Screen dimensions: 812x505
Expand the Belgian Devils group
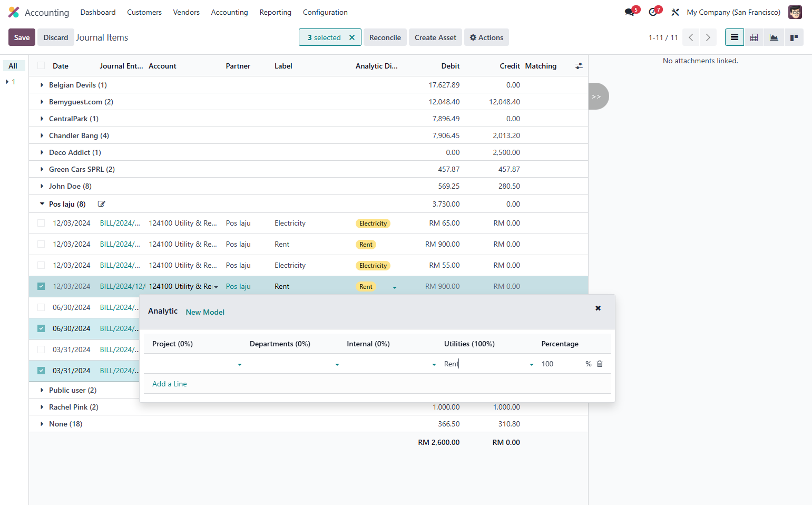coord(42,85)
